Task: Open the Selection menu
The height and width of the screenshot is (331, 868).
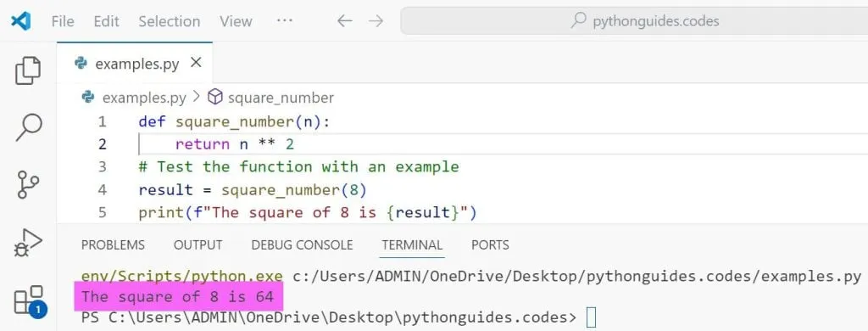Action: click(x=170, y=21)
